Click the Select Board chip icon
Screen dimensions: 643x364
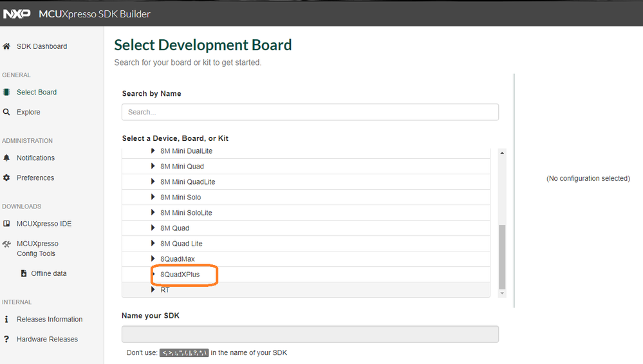(6, 92)
